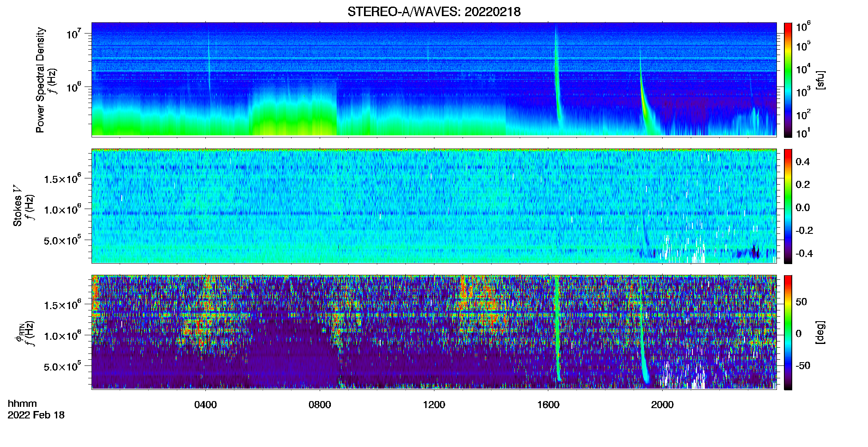The image size is (868, 447).
Task: Click the 10^6 value on top colorbar
Action: [x=803, y=27]
